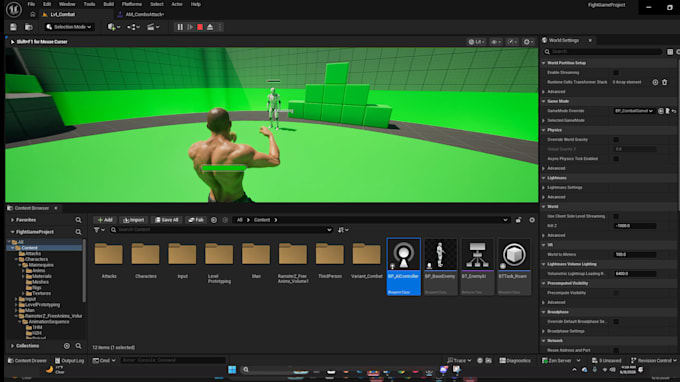Image resolution: width=680 pixels, height=382 pixels.
Task: Click the Content Browser history back icon
Action: pyautogui.click(x=214, y=220)
